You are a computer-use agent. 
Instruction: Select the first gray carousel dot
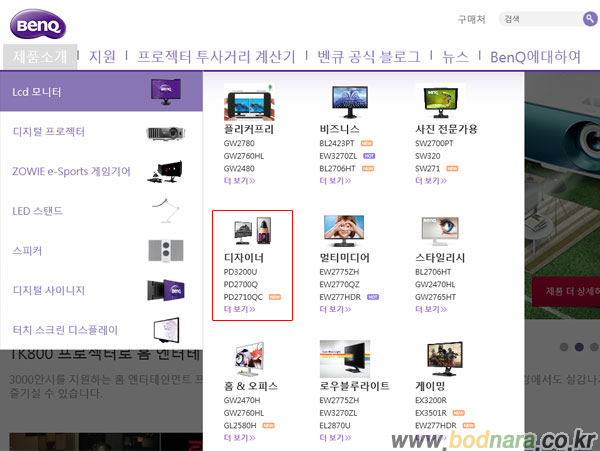[x=564, y=347]
